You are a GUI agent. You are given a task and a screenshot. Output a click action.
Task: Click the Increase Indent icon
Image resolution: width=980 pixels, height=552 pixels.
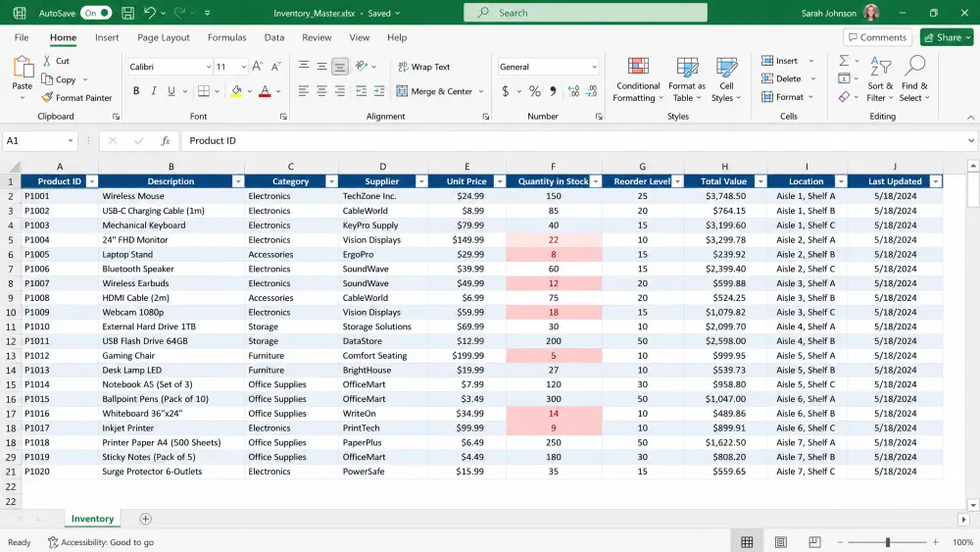[x=379, y=91]
